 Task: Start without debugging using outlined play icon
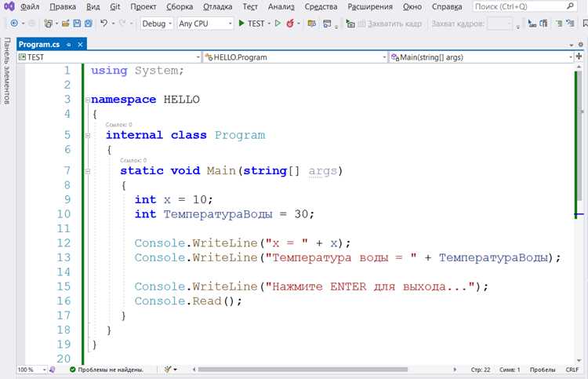(278, 24)
